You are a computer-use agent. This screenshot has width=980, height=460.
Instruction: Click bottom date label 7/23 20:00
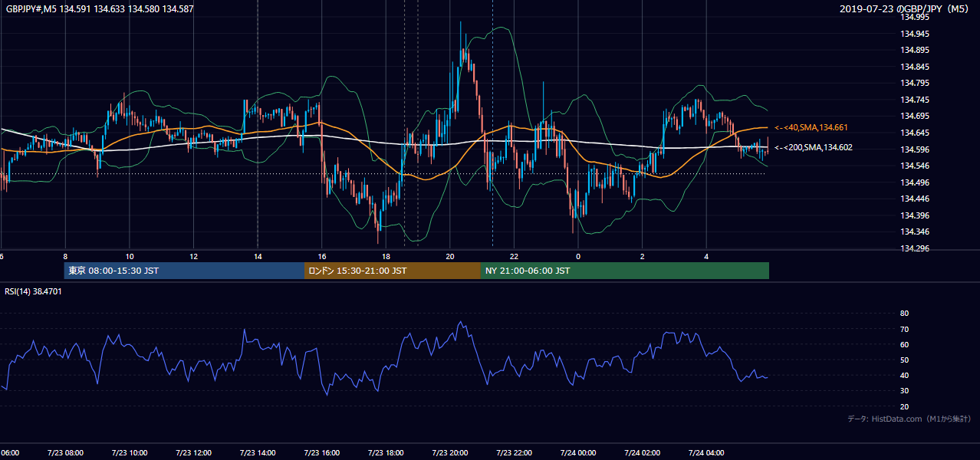(x=450, y=453)
